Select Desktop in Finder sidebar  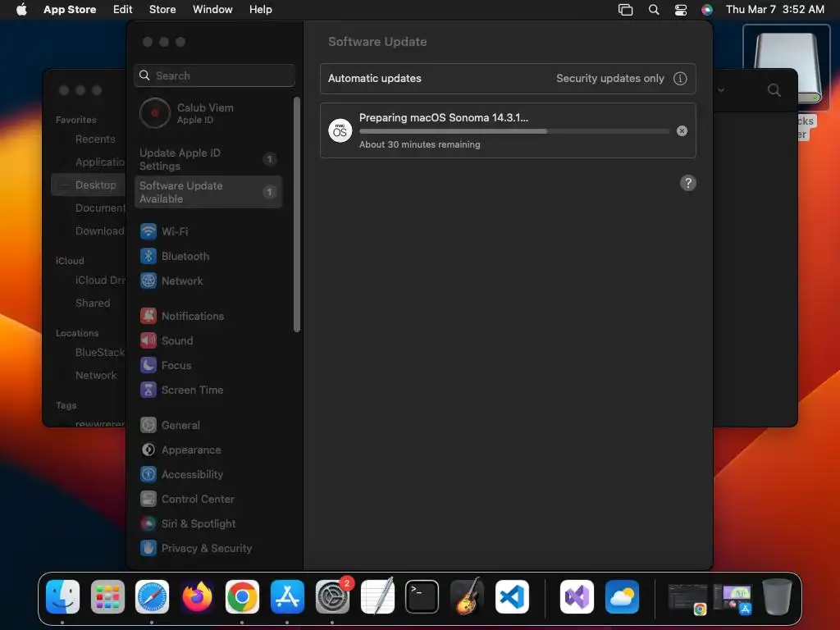pyautogui.click(x=89, y=185)
